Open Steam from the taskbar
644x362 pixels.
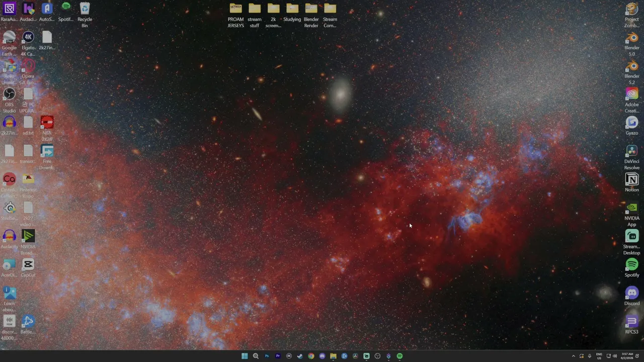pos(300,356)
